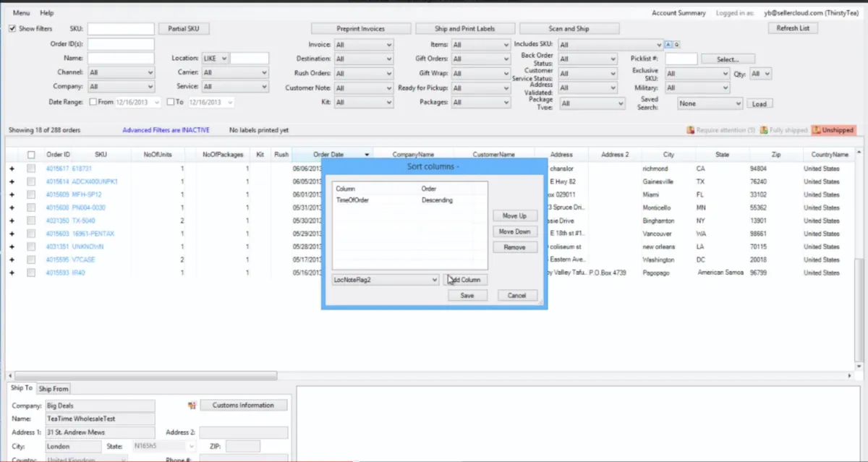Toggle the select-all checkbox in grid header
The width and height of the screenshot is (868, 462).
31,155
